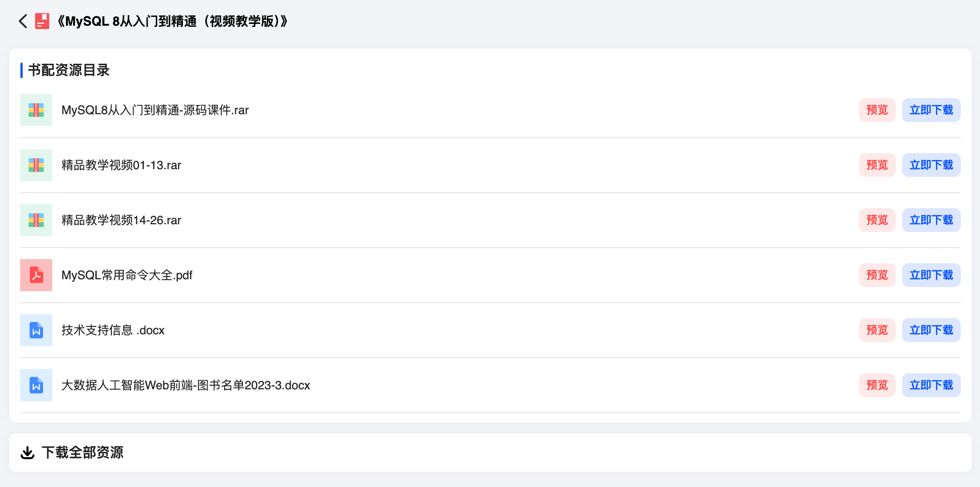Viewport: 980px width, 487px height.
Task: Click the download arrow icon at the bottom
Action: (28, 453)
